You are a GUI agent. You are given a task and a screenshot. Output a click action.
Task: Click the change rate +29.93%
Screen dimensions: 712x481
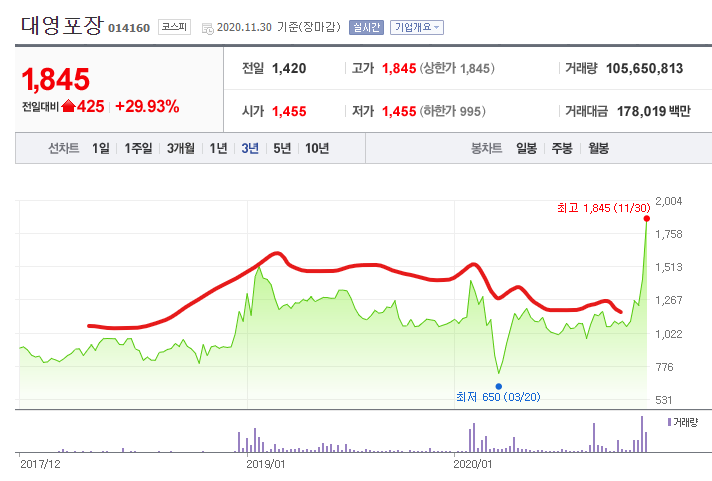(x=147, y=106)
